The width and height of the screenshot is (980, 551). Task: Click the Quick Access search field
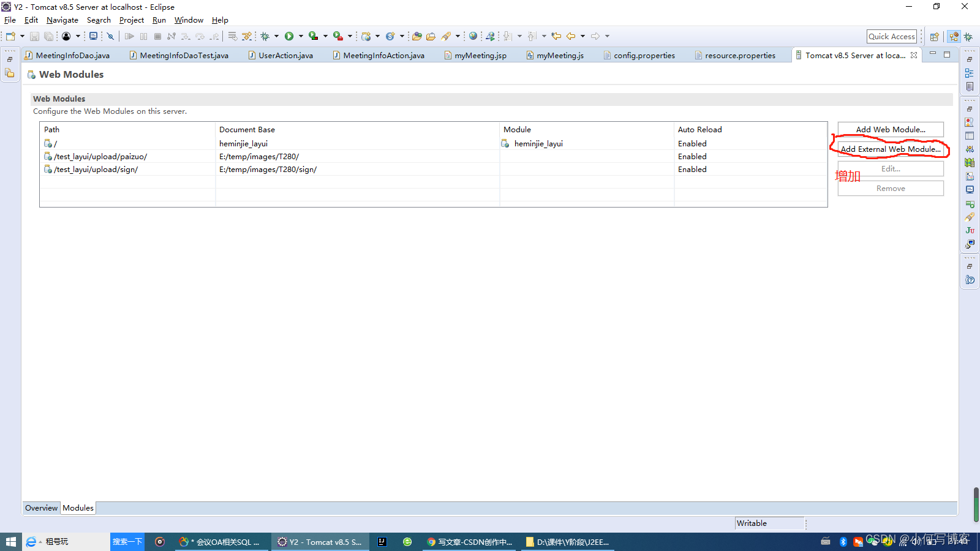(892, 37)
